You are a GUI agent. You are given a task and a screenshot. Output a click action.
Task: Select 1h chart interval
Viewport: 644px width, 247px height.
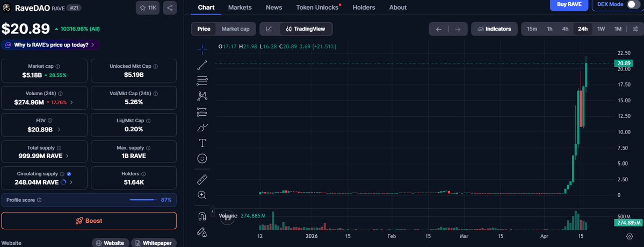pyautogui.click(x=549, y=29)
